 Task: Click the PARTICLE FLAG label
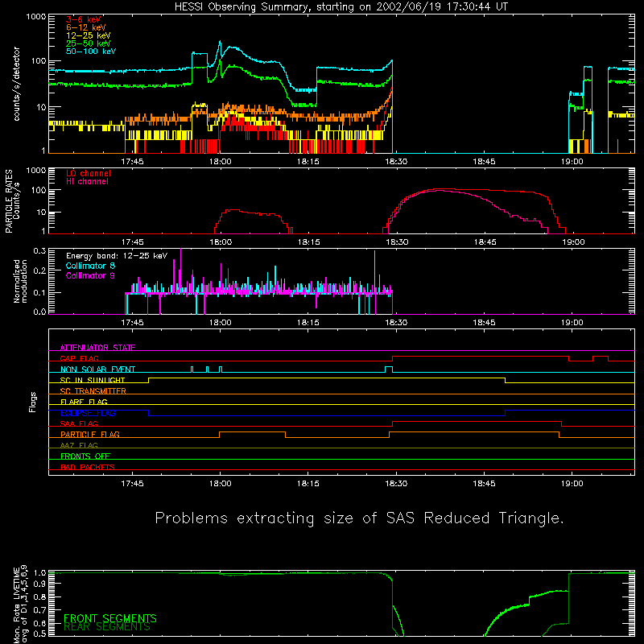tap(90, 434)
